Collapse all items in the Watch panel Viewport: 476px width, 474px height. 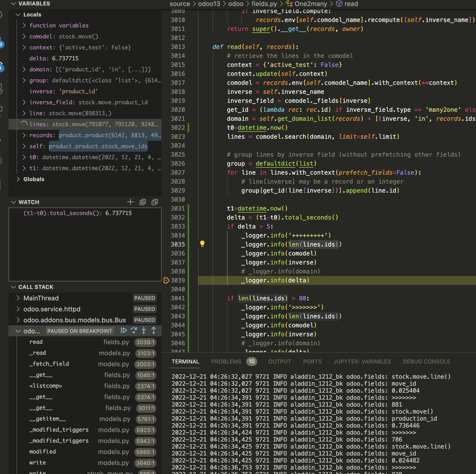pyautogui.click(x=154, y=202)
